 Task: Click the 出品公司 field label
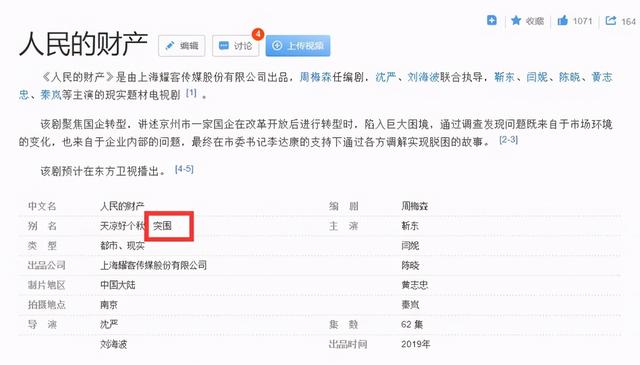click(x=46, y=265)
